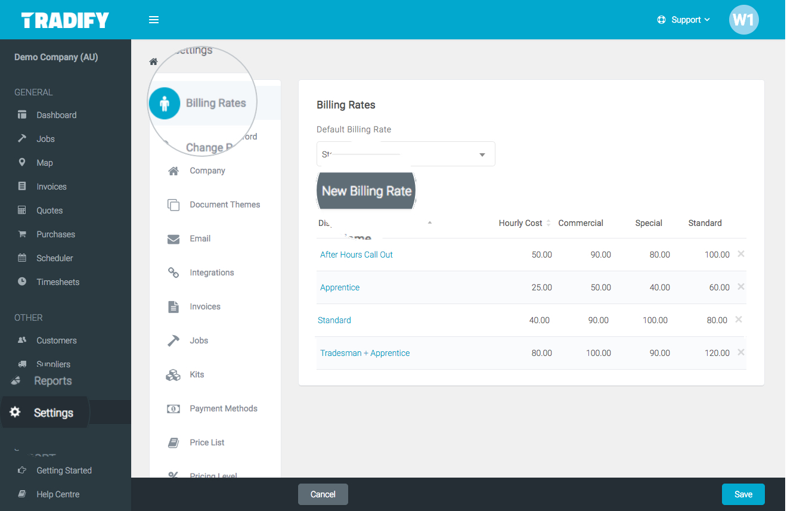Open the Integrations settings page

(x=212, y=272)
